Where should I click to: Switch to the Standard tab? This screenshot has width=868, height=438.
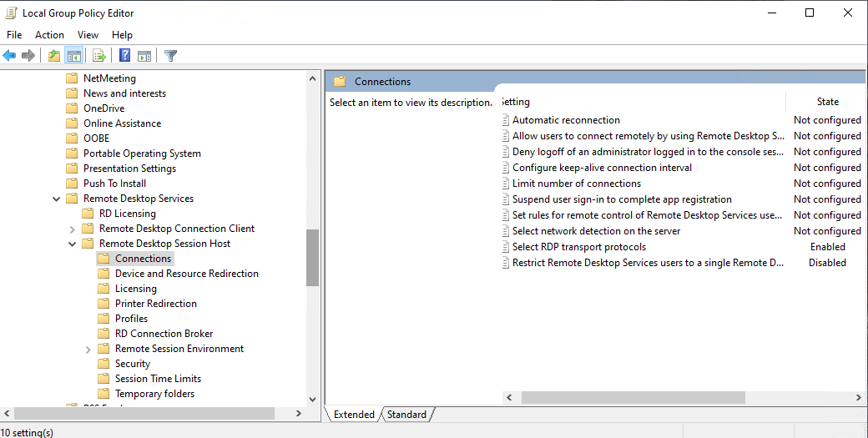coord(406,415)
